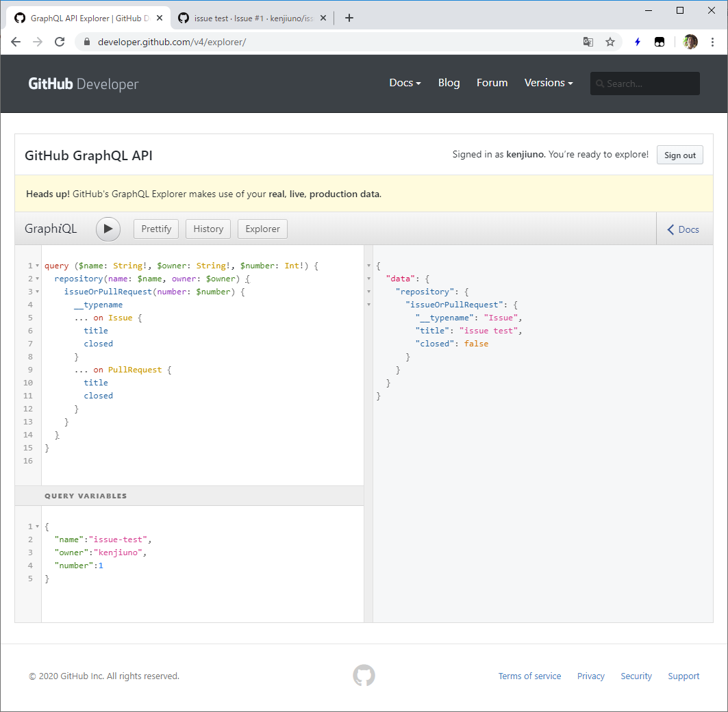Open a new browser tab
The image size is (728, 712).
point(349,18)
